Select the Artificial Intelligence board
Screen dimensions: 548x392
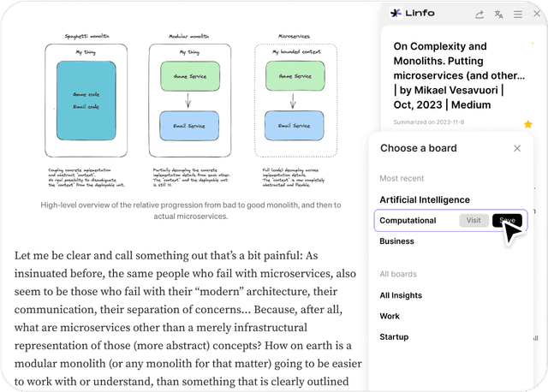[425, 199]
